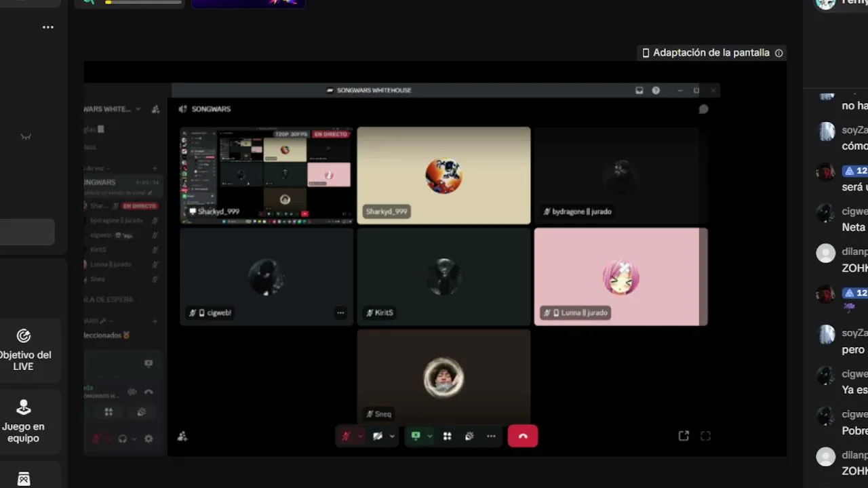
Task: Toggle noise suppression waveform icon
Action: pyautogui.click(x=132, y=392)
